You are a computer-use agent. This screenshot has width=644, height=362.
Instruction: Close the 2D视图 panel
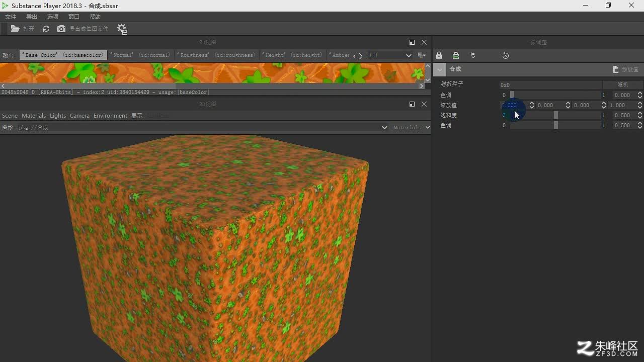coord(424,42)
